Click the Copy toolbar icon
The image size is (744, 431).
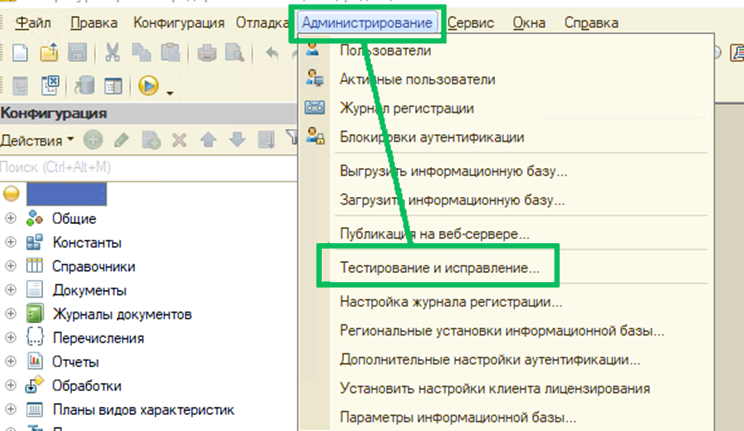141,53
